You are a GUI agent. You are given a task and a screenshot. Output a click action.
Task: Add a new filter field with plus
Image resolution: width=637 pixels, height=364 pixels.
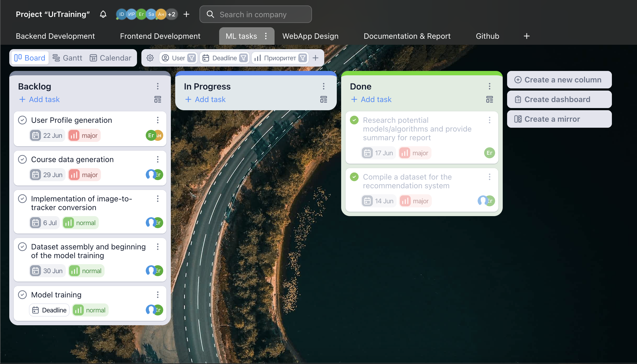(315, 58)
